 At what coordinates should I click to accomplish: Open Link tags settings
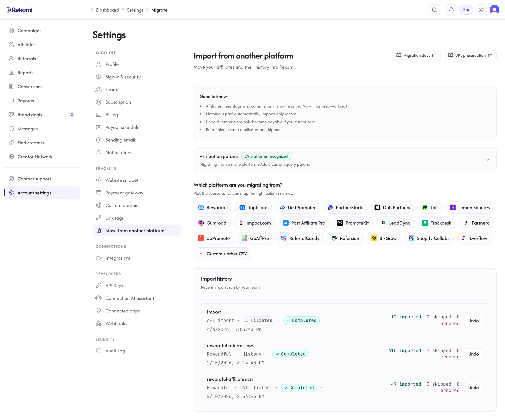(x=137, y=218)
